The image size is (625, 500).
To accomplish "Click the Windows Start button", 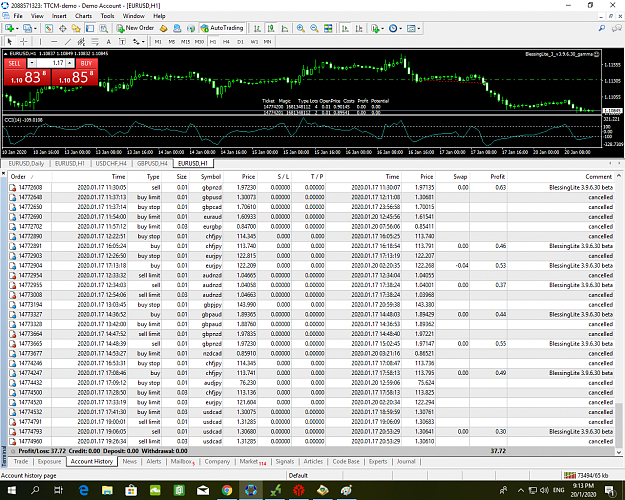I will (11, 490).
